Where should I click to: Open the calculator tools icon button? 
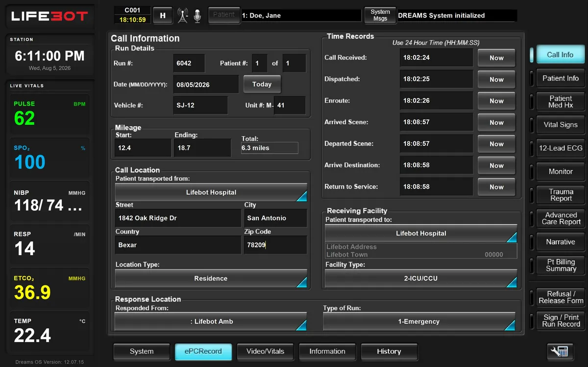(560, 351)
